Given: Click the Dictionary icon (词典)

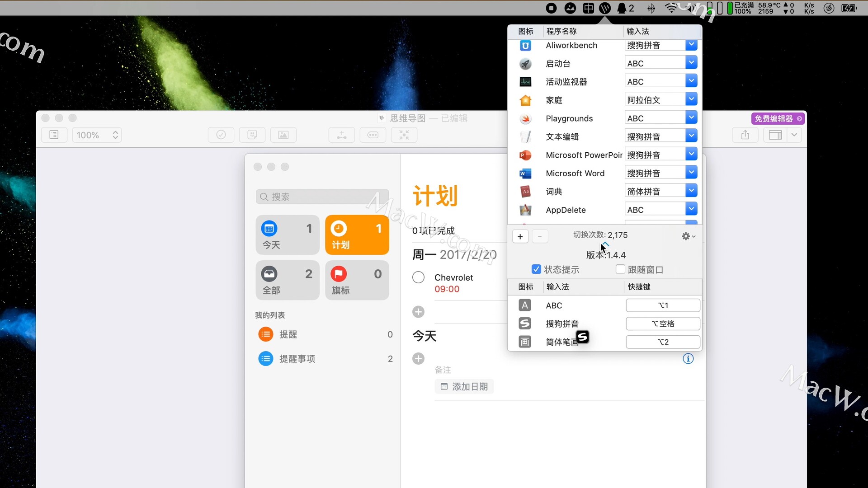Looking at the screenshot, I should point(525,192).
